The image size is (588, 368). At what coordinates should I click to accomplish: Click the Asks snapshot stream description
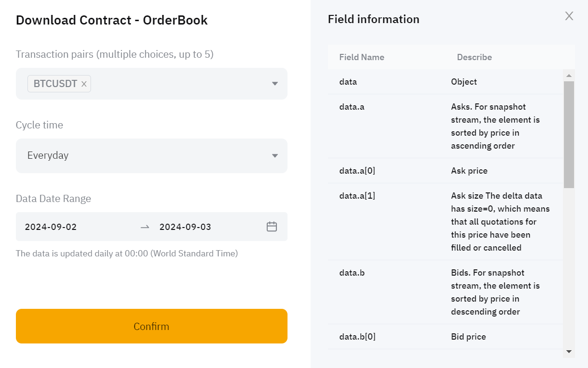496,126
